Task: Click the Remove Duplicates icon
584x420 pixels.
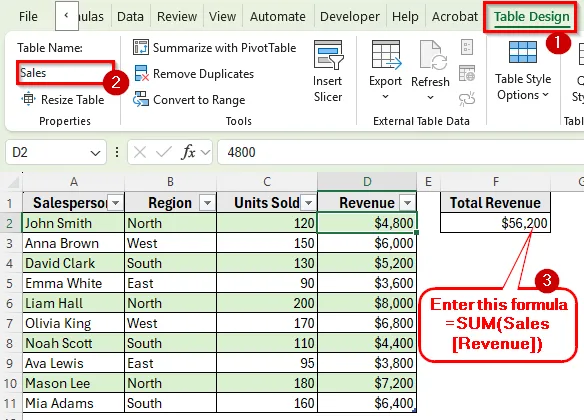Action: (141, 74)
